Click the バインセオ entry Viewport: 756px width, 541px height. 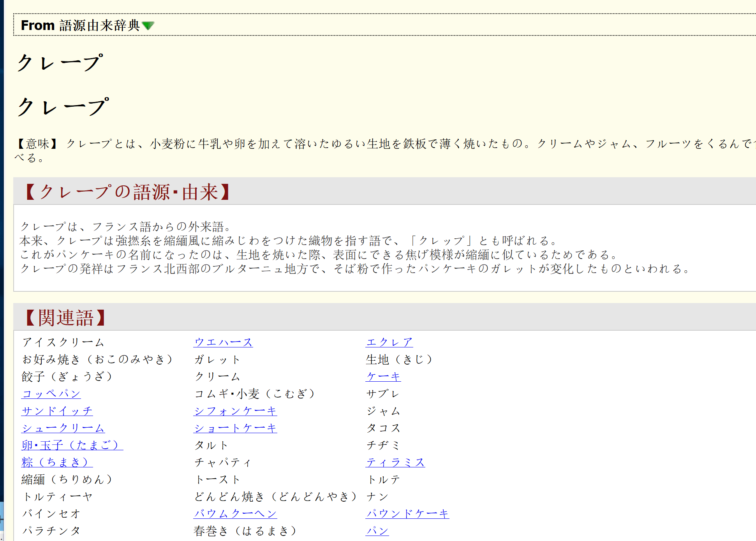51,514
